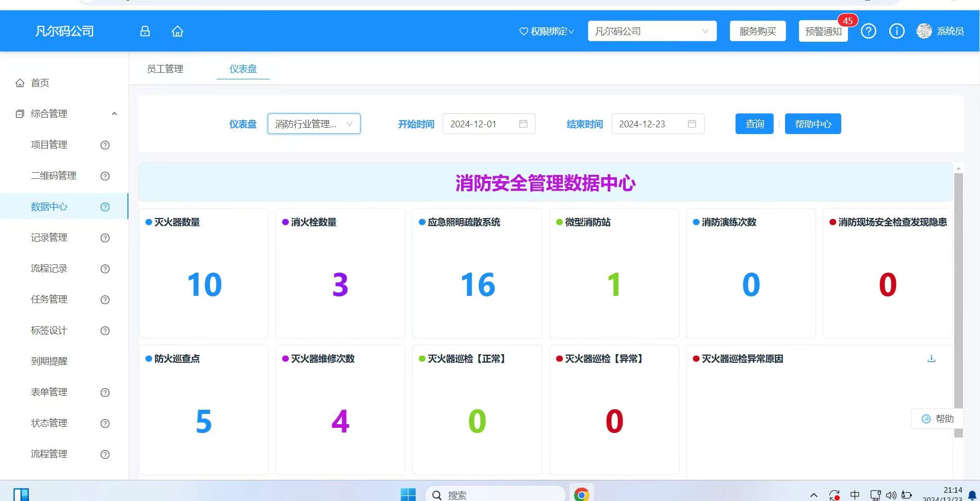Click the home icon in header
Image resolution: width=980 pixels, height=501 pixels.
pyautogui.click(x=177, y=31)
